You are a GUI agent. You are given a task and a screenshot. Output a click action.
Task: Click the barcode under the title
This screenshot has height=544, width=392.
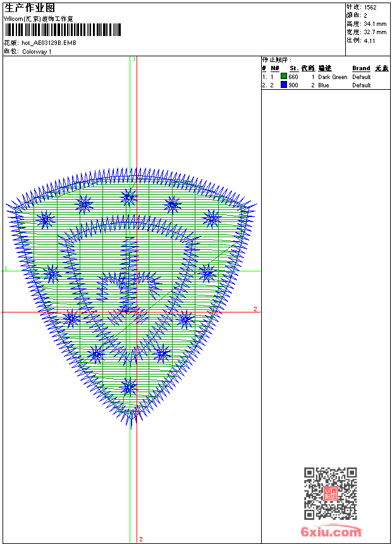coord(63,30)
